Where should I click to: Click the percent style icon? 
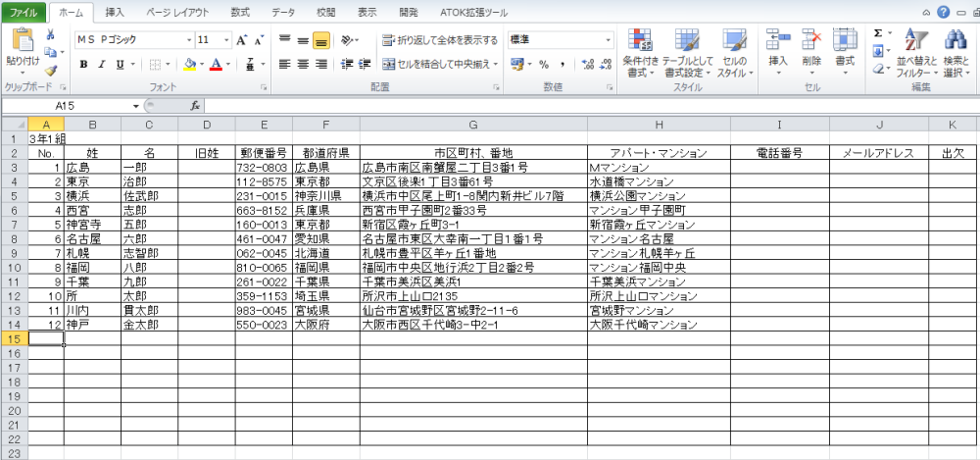coord(542,65)
